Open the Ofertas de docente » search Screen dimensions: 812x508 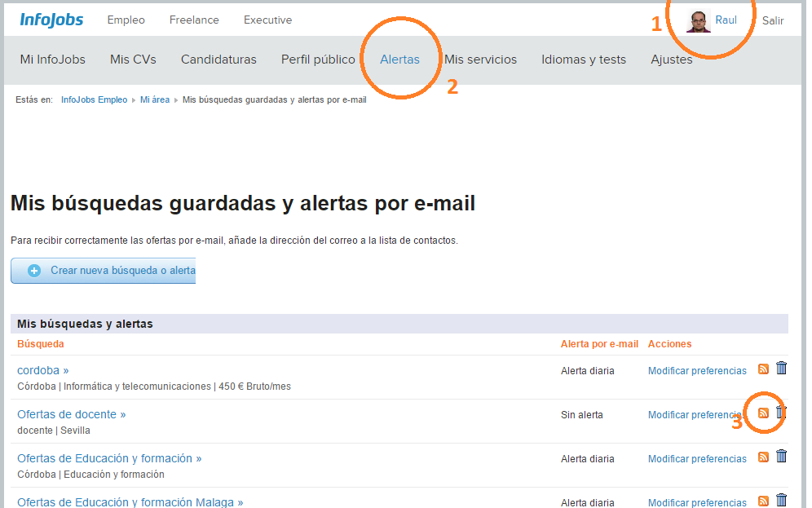click(72, 414)
